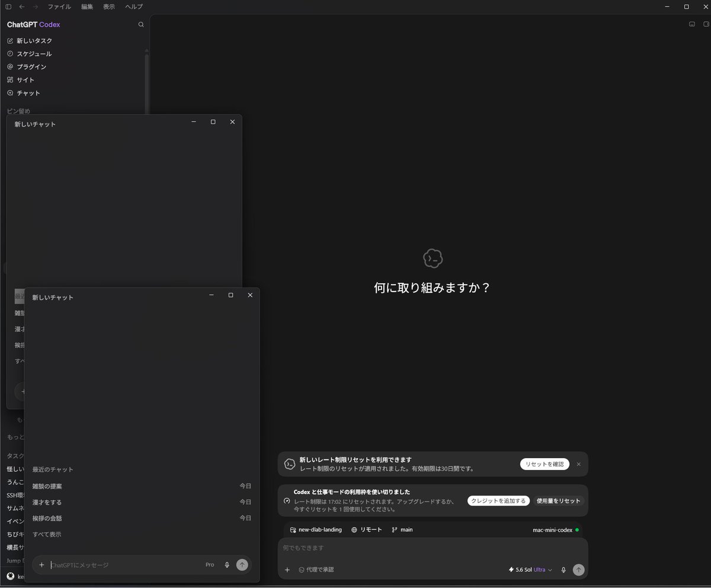Image resolution: width=711 pixels, height=588 pixels.
Task: Start voice input in the front 新しいチャット window
Action: tap(227, 565)
